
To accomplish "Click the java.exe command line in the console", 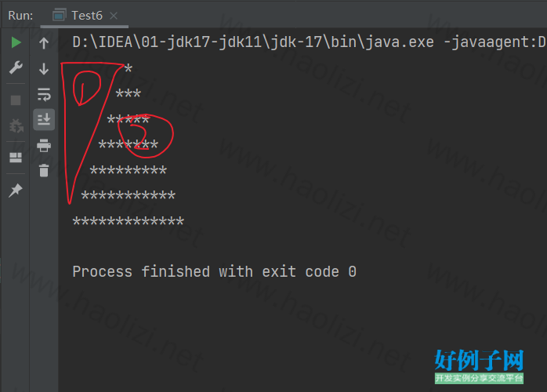I will click(309, 42).
